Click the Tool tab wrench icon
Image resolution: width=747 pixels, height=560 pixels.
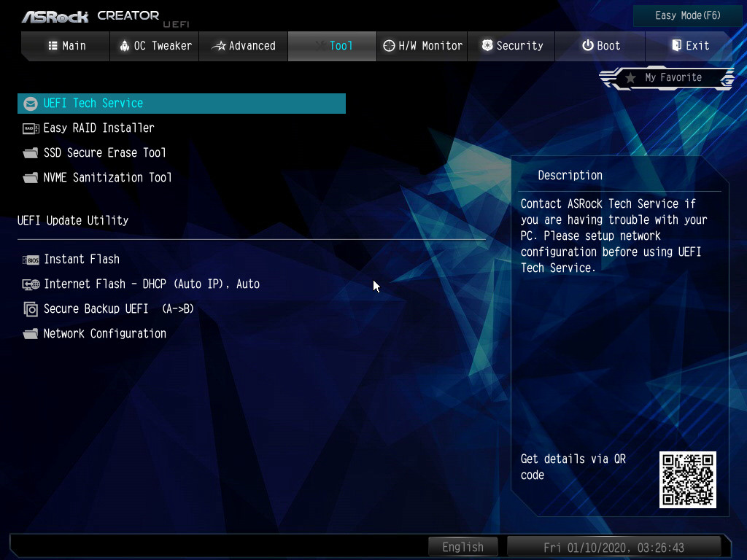320,46
